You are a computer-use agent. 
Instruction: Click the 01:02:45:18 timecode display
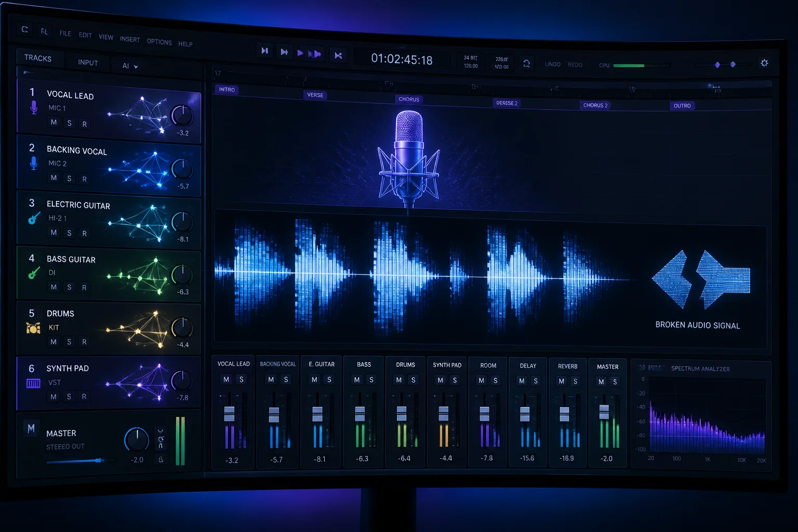402,59
